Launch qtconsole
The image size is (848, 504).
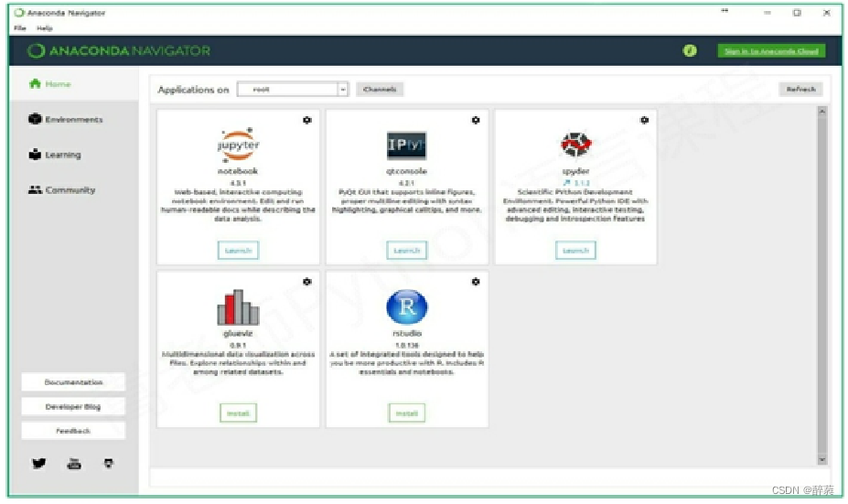click(x=407, y=251)
